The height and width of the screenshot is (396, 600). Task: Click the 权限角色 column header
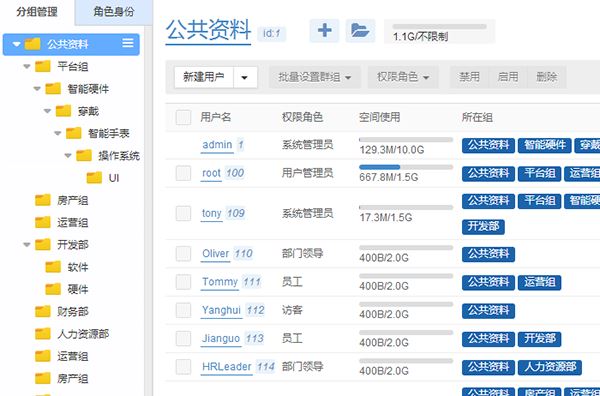tap(302, 117)
